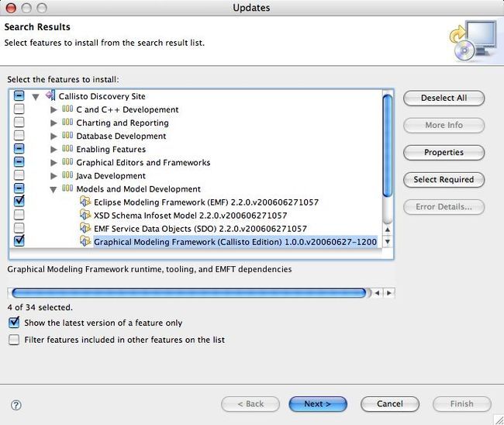
Task: Click the description scroll left arrow
Action: [378, 293]
